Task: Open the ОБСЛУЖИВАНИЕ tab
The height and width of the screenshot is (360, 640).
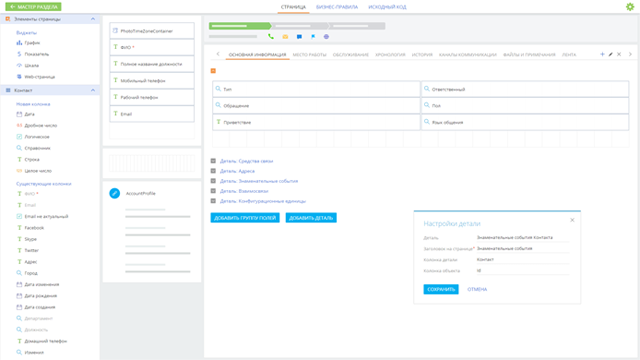Action: (351, 55)
